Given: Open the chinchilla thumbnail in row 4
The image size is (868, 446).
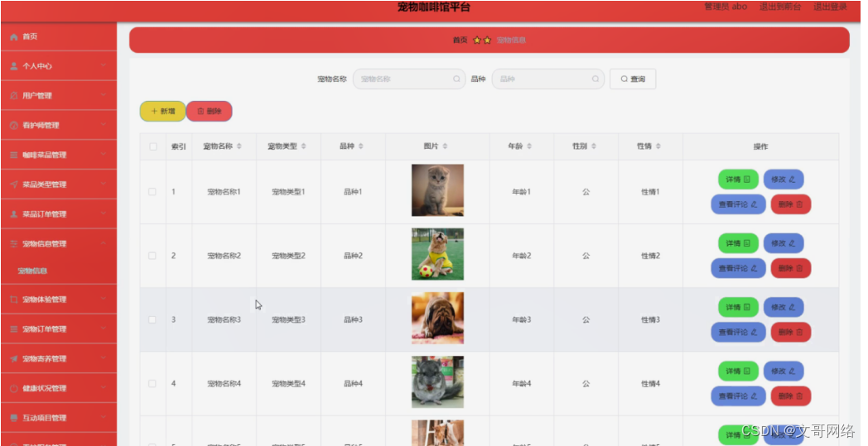Looking at the screenshot, I should coord(437,381).
